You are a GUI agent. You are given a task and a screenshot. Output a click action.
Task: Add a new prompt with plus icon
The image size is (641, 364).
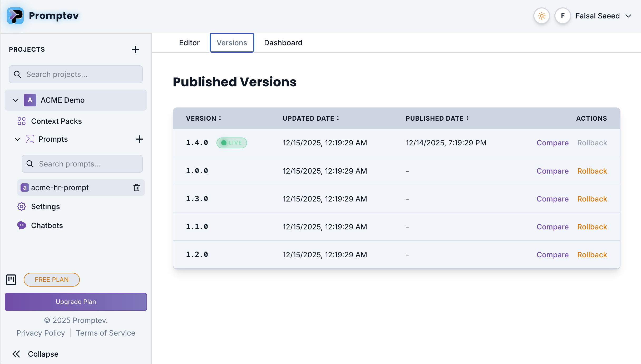point(139,139)
